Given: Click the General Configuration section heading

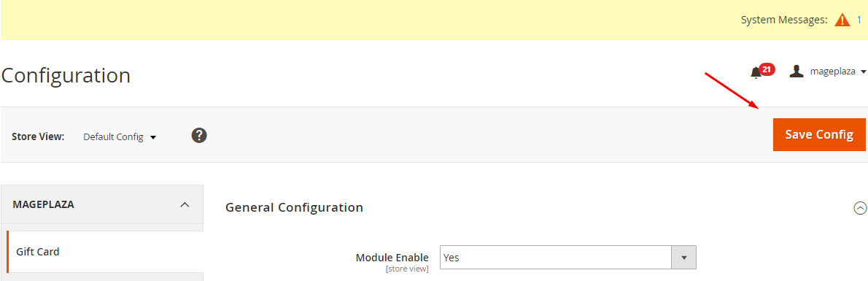Looking at the screenshot, I should pyautogui.click(x=295, y=207).
